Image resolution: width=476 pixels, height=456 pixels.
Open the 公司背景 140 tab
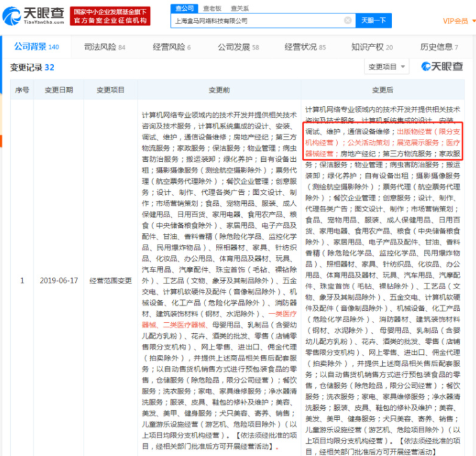[x=36, y=46]
